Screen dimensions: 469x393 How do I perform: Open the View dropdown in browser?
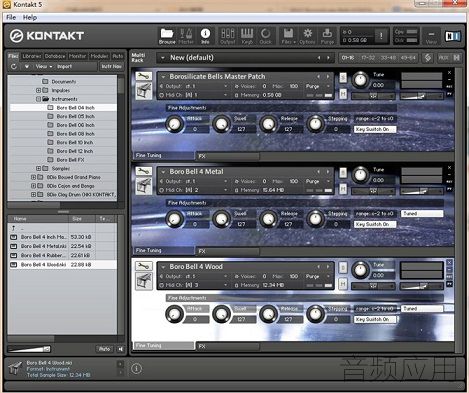coord(44,66)
